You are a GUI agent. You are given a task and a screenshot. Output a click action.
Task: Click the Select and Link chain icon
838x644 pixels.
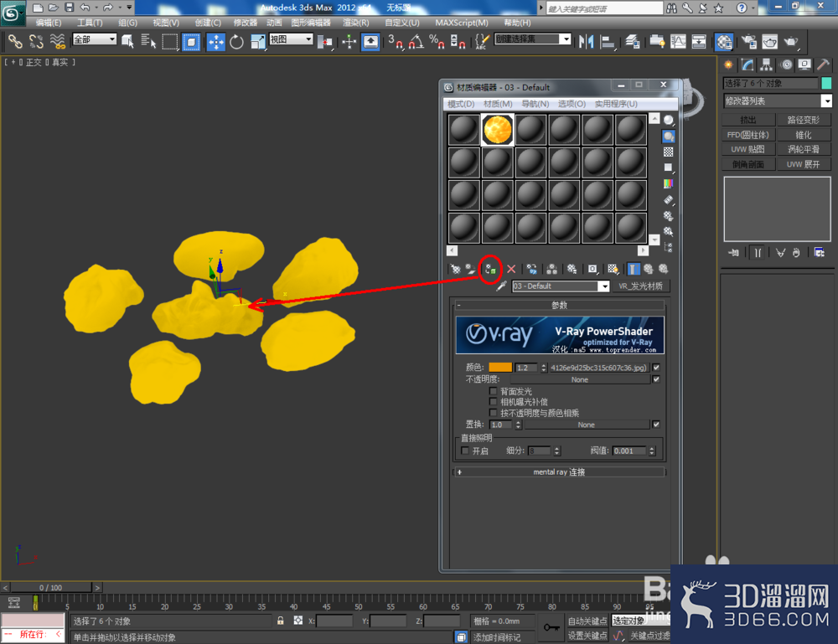click(x=15, y=42)
